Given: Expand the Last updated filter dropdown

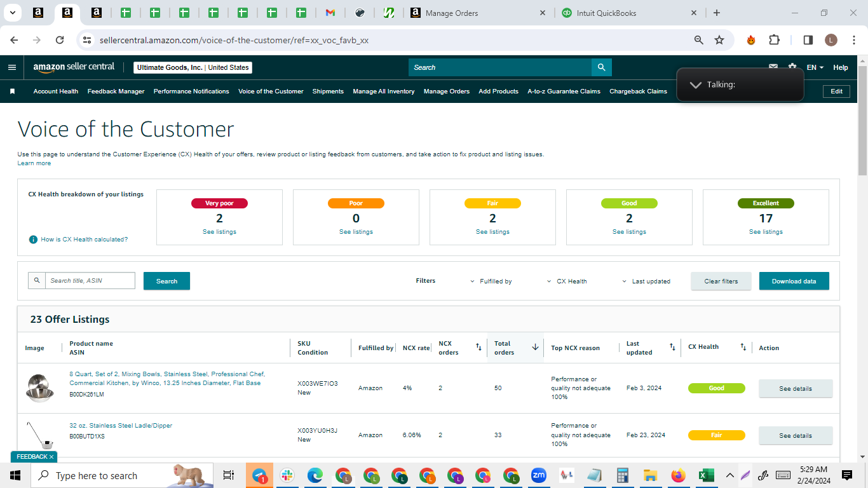Looking at the screenshot, I should [x=646, y=281].
